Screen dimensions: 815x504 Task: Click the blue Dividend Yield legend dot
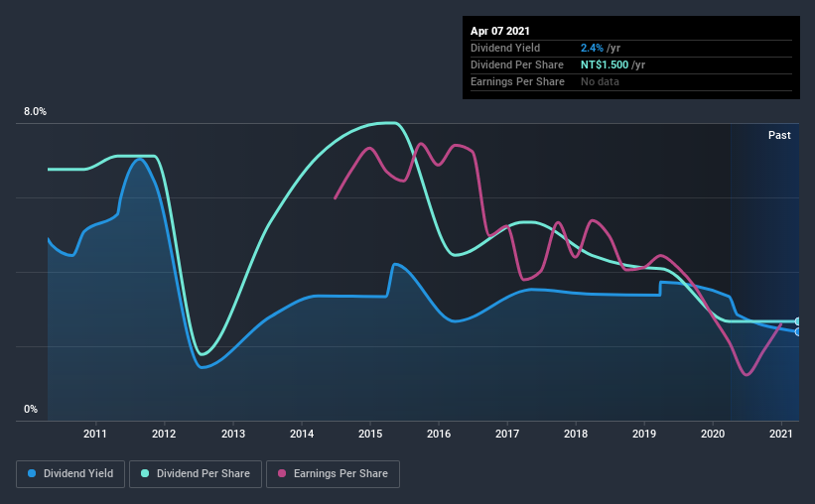click(x=32, y=473)
